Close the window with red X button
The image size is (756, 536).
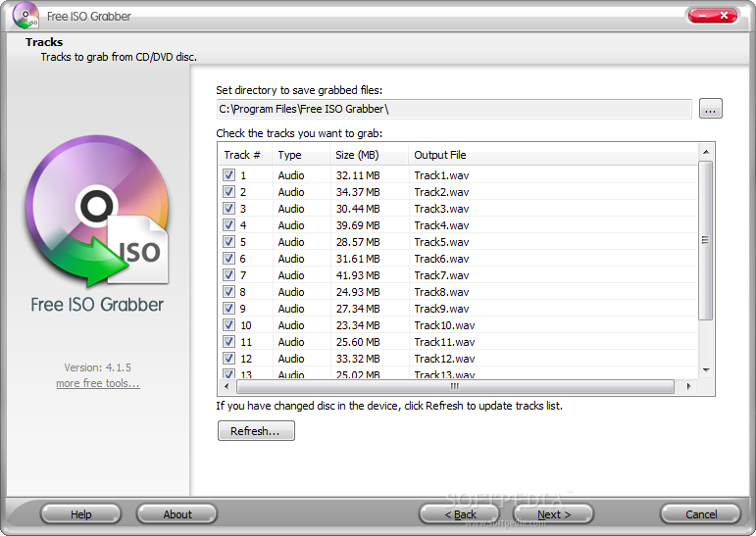click(x=724, y=16)
